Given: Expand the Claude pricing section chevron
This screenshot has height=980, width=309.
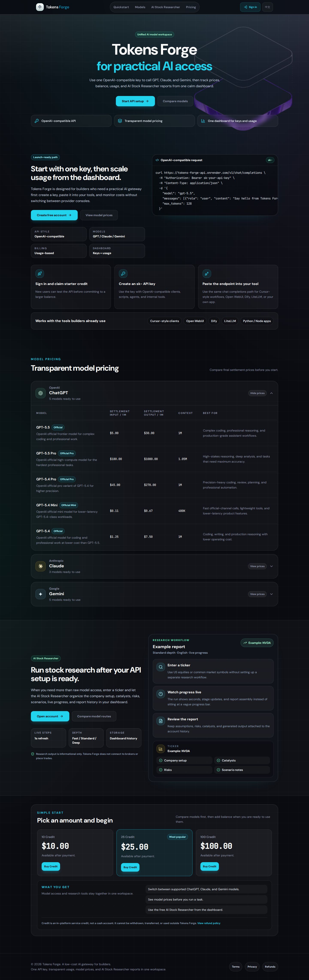Looking at the screenshot, I should coord(271,566).
